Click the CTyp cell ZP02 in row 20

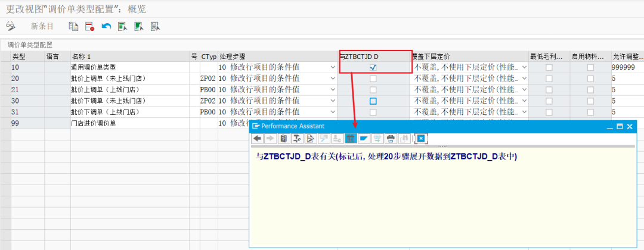click(209, 79)
